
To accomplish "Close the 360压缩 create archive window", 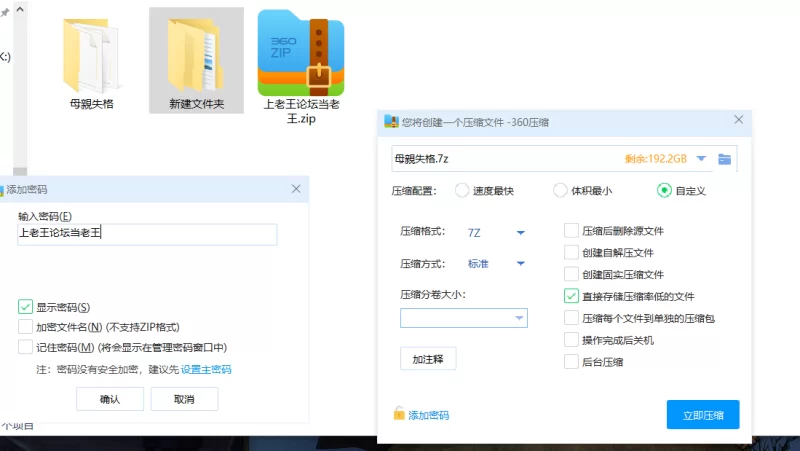I will point(738,119).
